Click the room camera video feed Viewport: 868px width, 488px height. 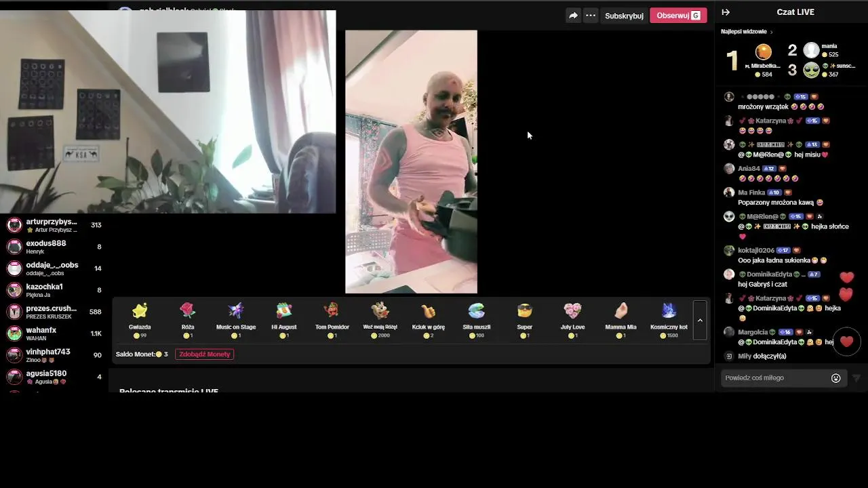[x=167, y=112]
